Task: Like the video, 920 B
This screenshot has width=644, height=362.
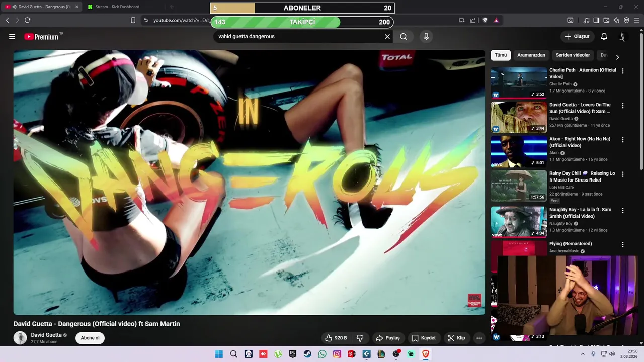Action: point(336,338)
